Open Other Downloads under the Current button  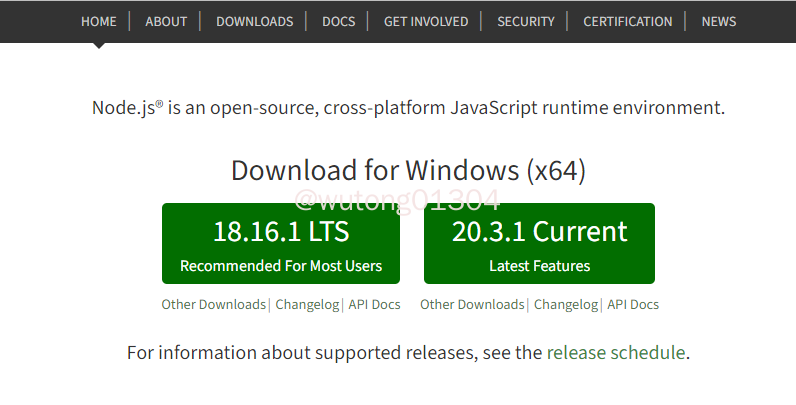(472, 305)
